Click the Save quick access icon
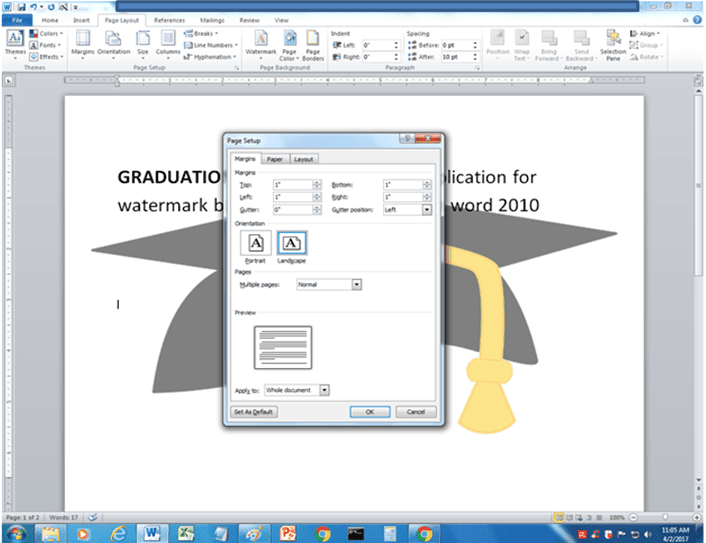The width and height of the screenshot is (706, 543). point(22,7)
